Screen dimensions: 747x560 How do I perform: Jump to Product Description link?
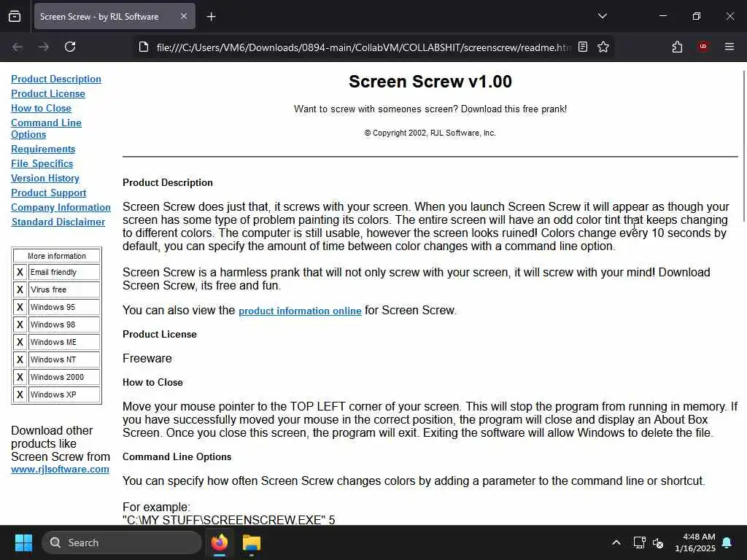pos(56,79)
